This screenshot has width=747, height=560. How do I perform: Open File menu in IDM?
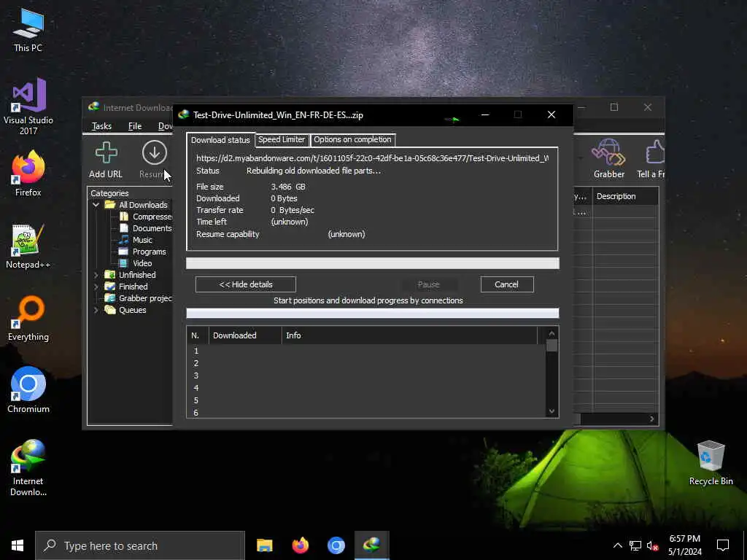click(135, 126)
